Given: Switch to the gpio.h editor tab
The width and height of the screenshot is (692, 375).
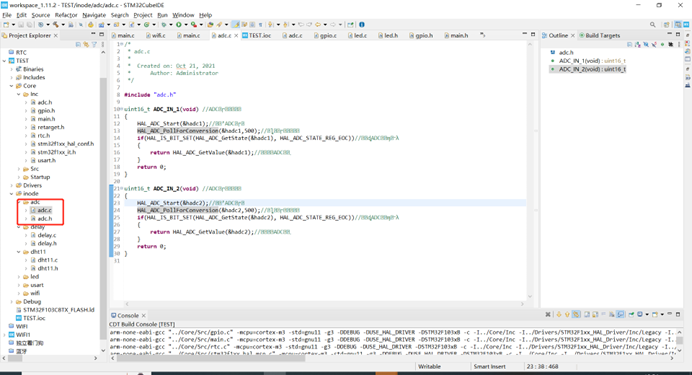Looking at the screenshot, I should coord(421,35).
